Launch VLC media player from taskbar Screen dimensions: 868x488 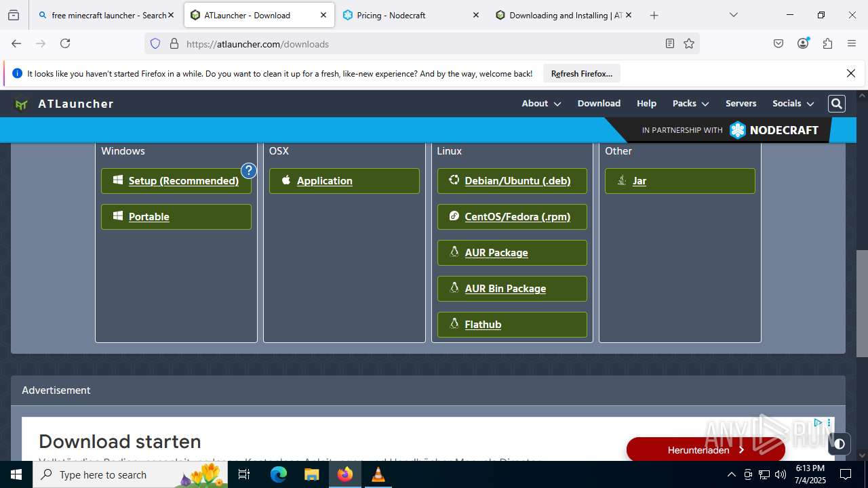tap(378, 474)
